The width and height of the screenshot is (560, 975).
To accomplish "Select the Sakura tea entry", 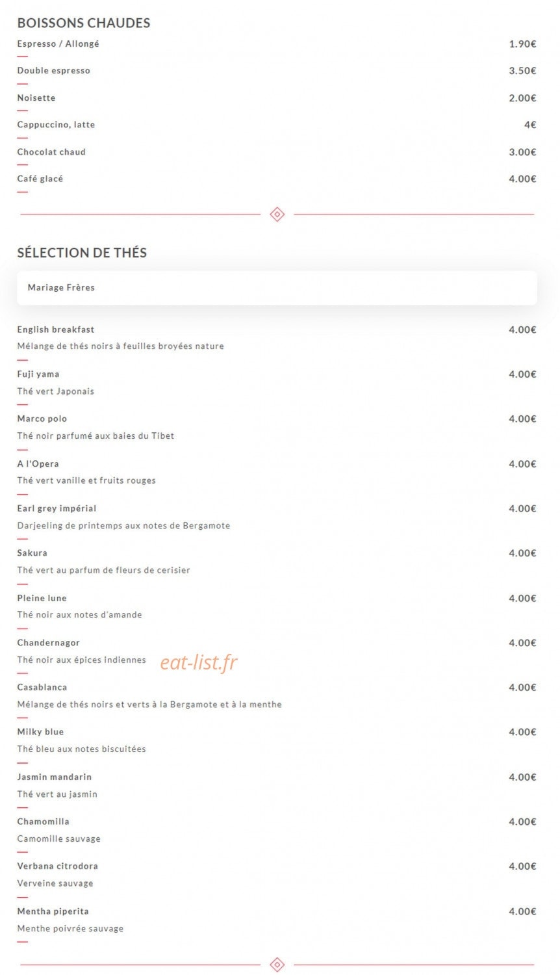I will click(32, 553).
